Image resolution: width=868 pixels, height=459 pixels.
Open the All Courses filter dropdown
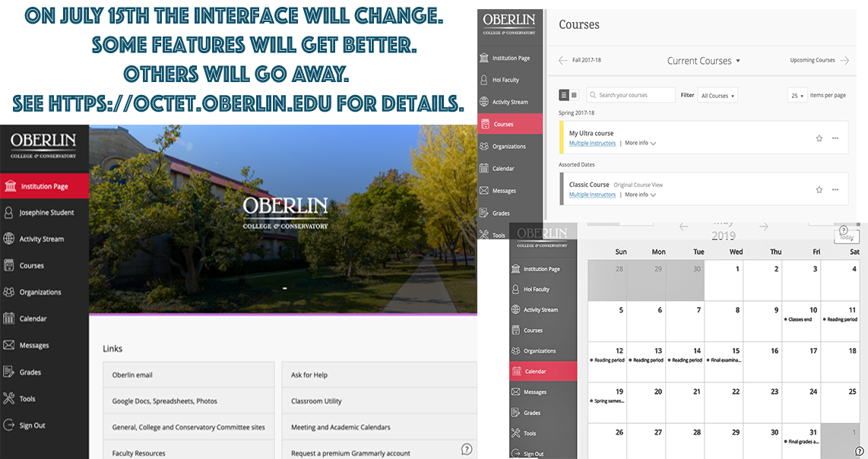pos(718,96)
